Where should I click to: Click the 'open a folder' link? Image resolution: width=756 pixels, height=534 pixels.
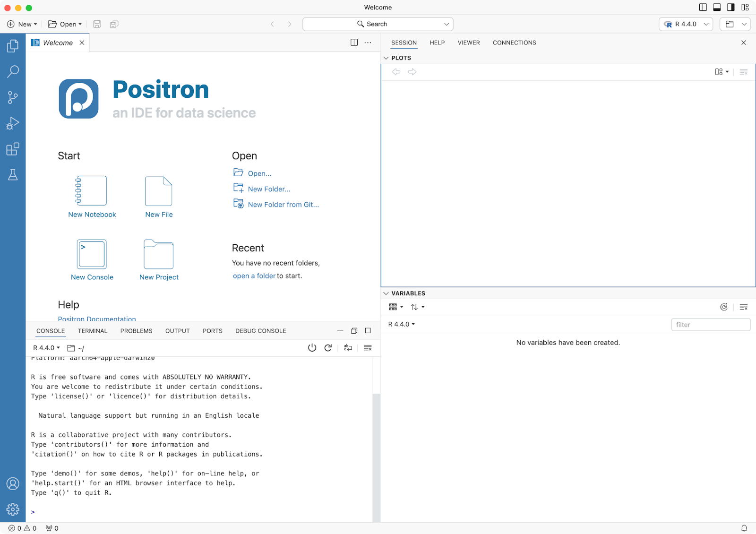[254, 276]
